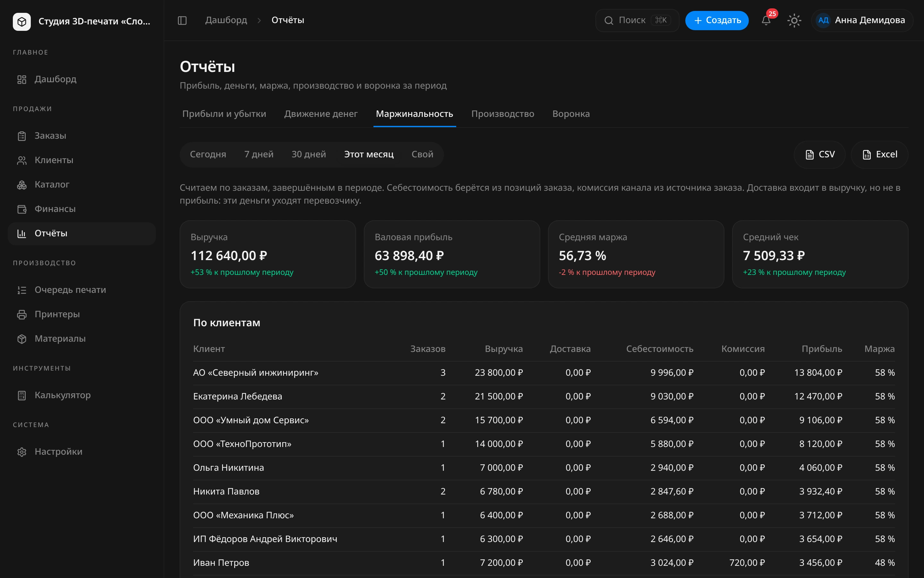Click the Материалы box icon

point(22,339)
